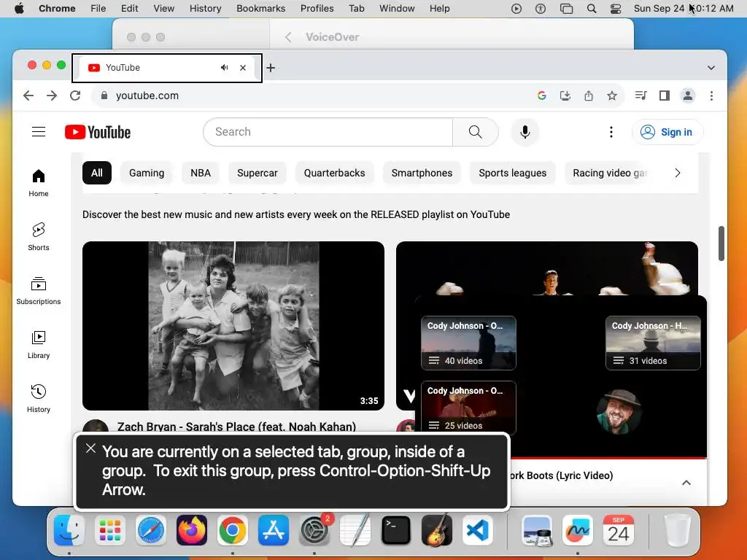
Task: Start voice search with microphone icon
Action: [x=525, y=132]
